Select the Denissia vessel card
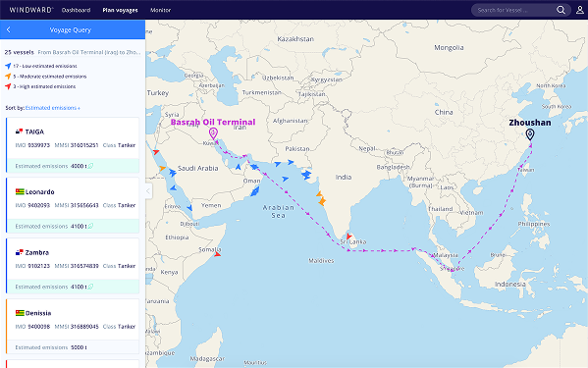The image size is (588, 368). pos(73,327)
